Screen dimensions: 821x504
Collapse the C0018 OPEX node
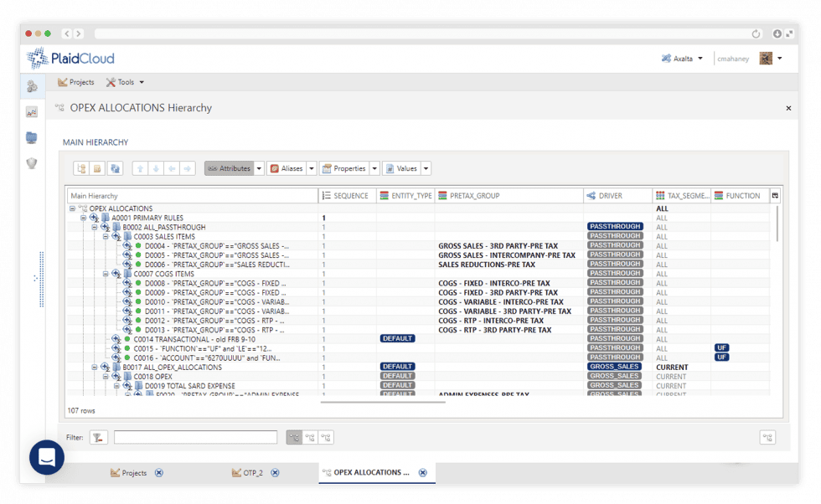point(106,376)
